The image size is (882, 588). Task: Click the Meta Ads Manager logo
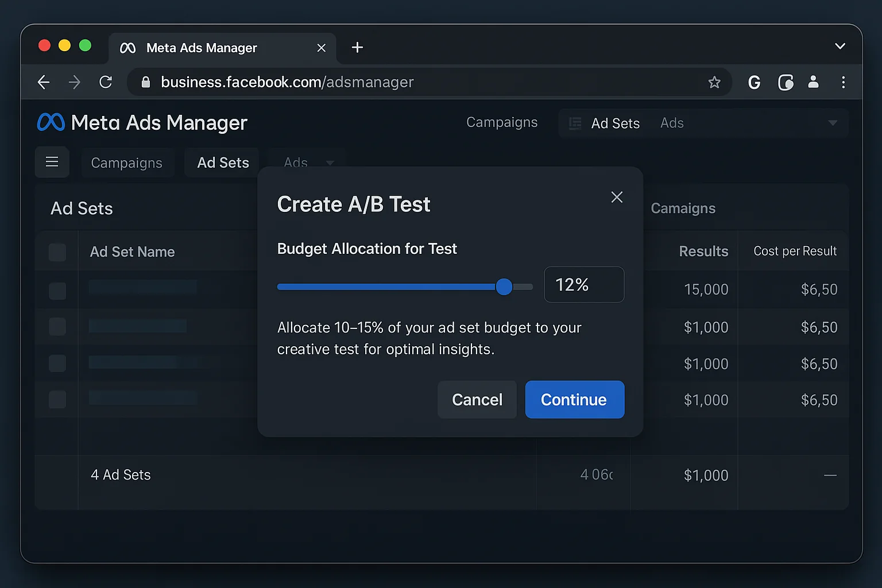[x=51, y=122]
